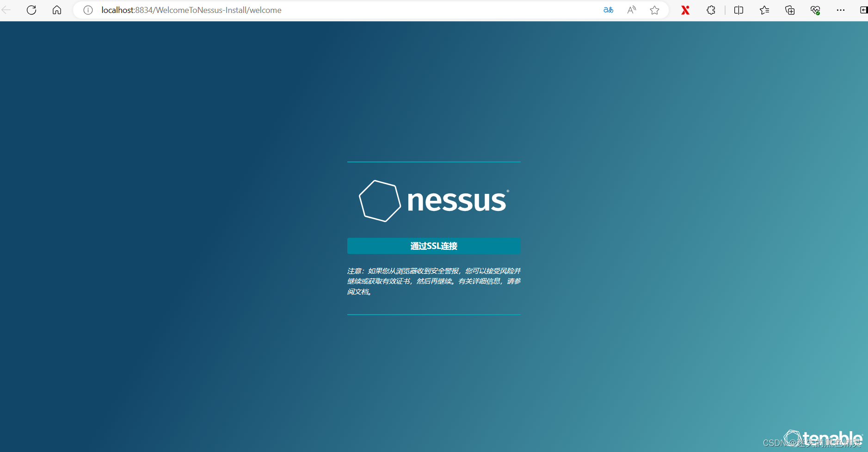Click the back arrow in the browser toolbar
Screen dimensions: 868x452
(x=6, y=10)
